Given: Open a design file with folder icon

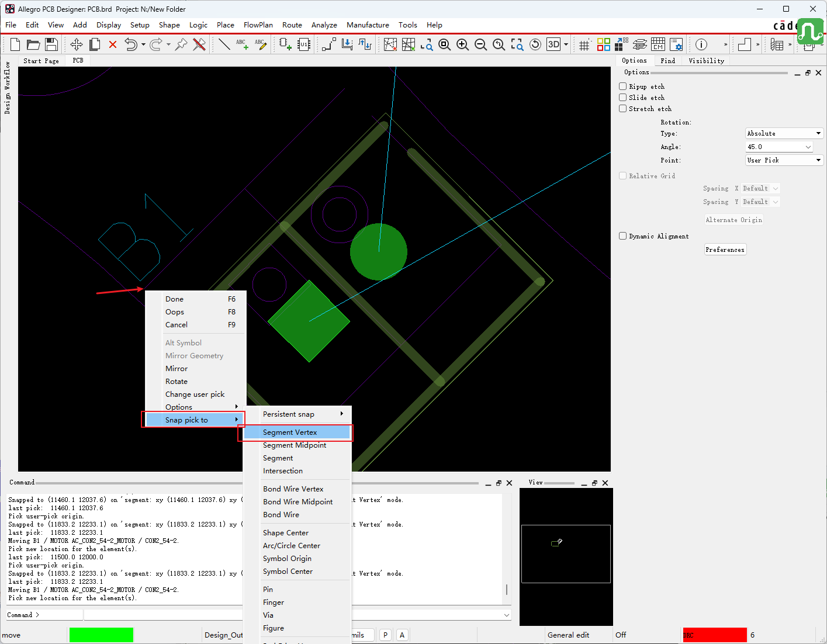Looking at the screenshot, I should click(x=33, y=44).
